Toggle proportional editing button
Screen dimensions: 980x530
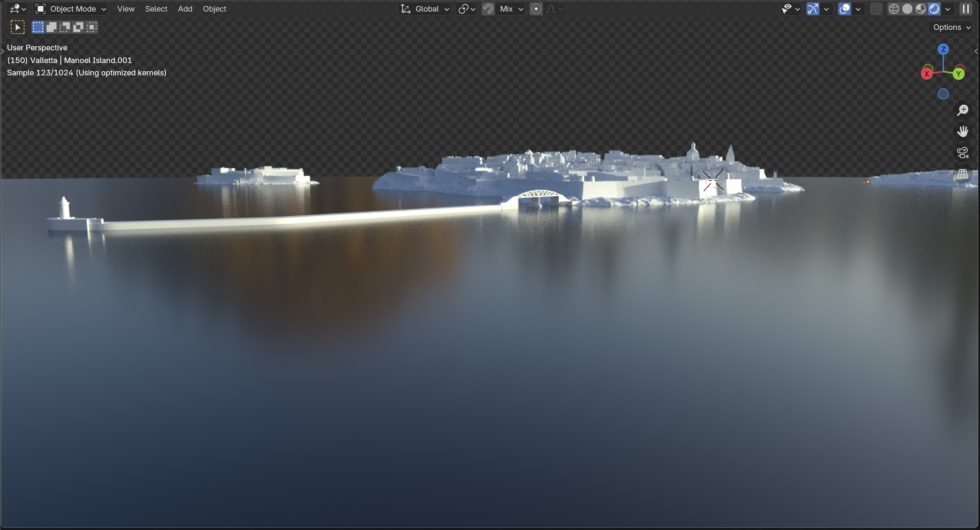536,9
